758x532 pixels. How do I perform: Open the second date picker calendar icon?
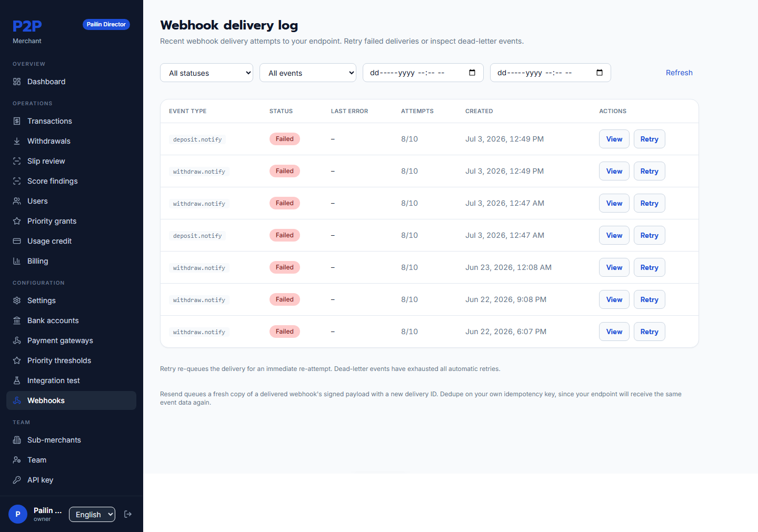[600, 73]
